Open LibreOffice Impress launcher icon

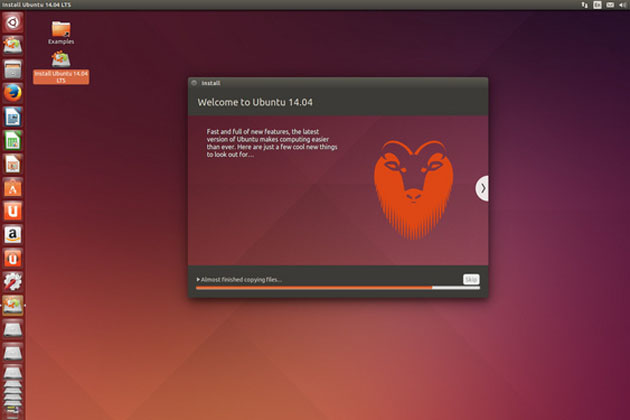coord(12,164)
